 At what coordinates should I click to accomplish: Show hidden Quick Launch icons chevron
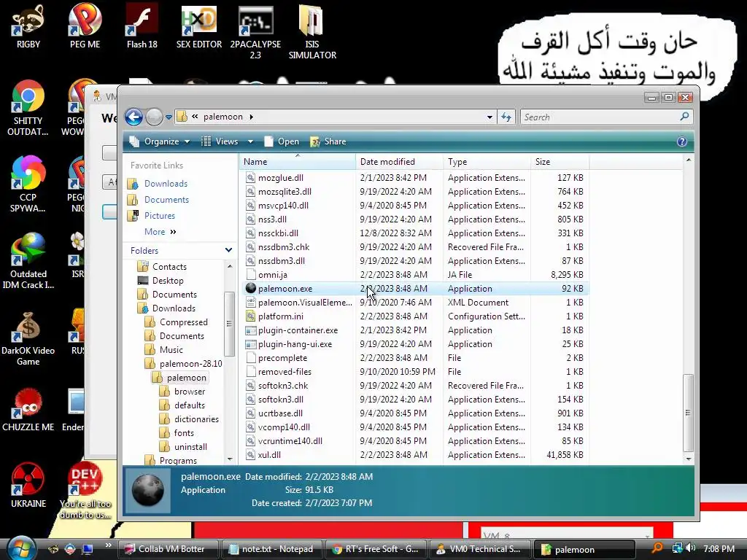point(108,545)
